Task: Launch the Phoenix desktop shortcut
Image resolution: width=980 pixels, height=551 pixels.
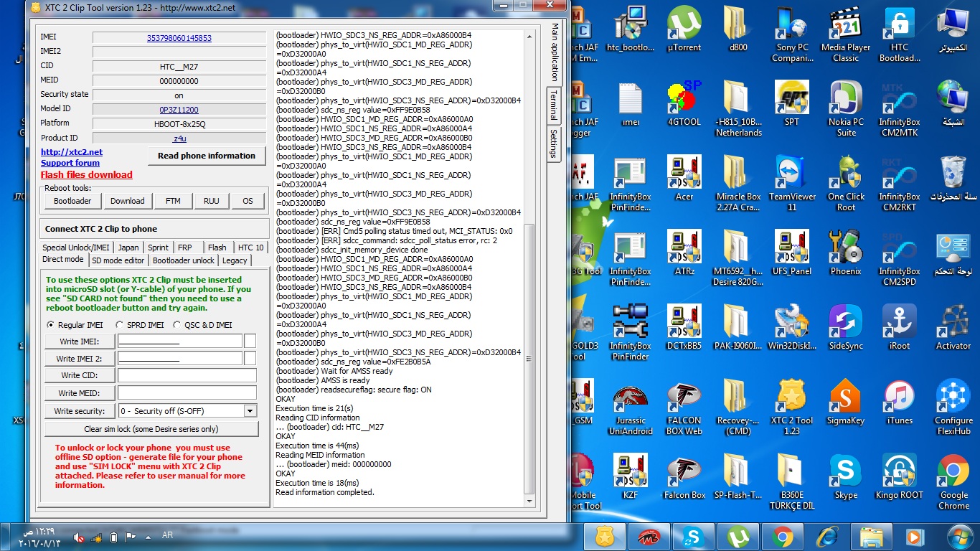Action: point(846,253)
